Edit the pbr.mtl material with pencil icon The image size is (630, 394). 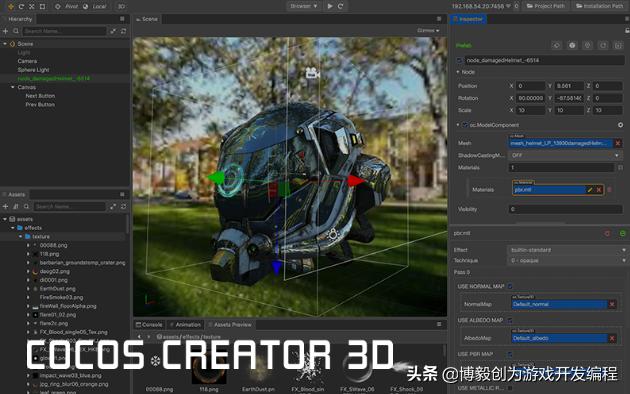coord(589,190)
